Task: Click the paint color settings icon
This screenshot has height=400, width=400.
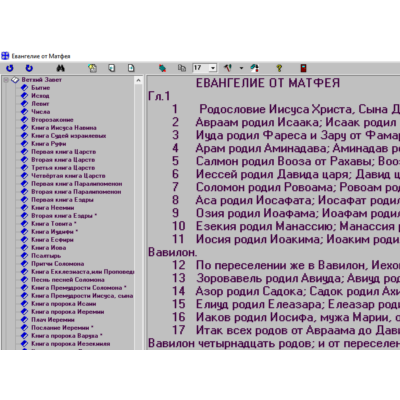Action: [255, 68]
